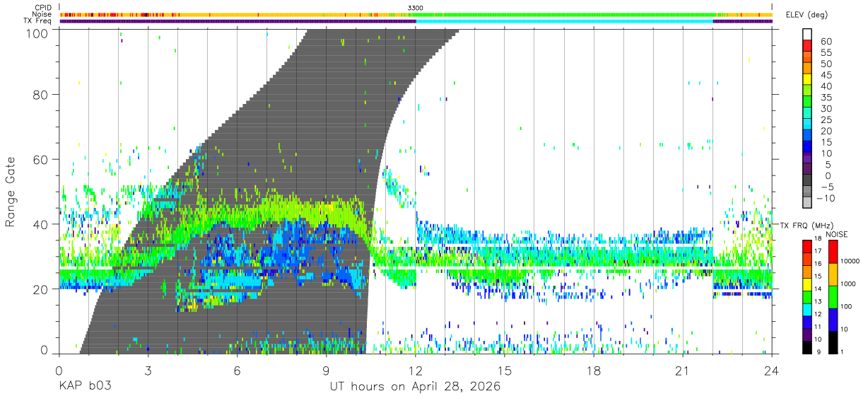Pick the yellow ELEV swatch between 40 and 45

pos(808,80)
